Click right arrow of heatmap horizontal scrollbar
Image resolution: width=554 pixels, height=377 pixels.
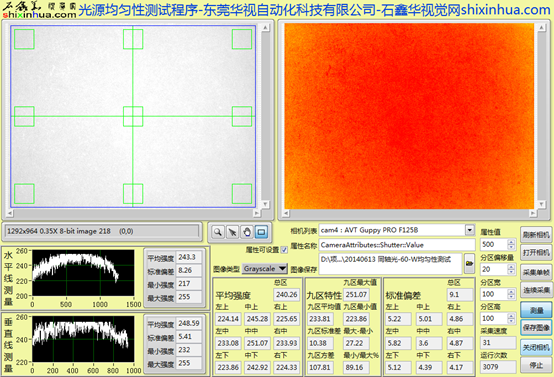(532, 213)
